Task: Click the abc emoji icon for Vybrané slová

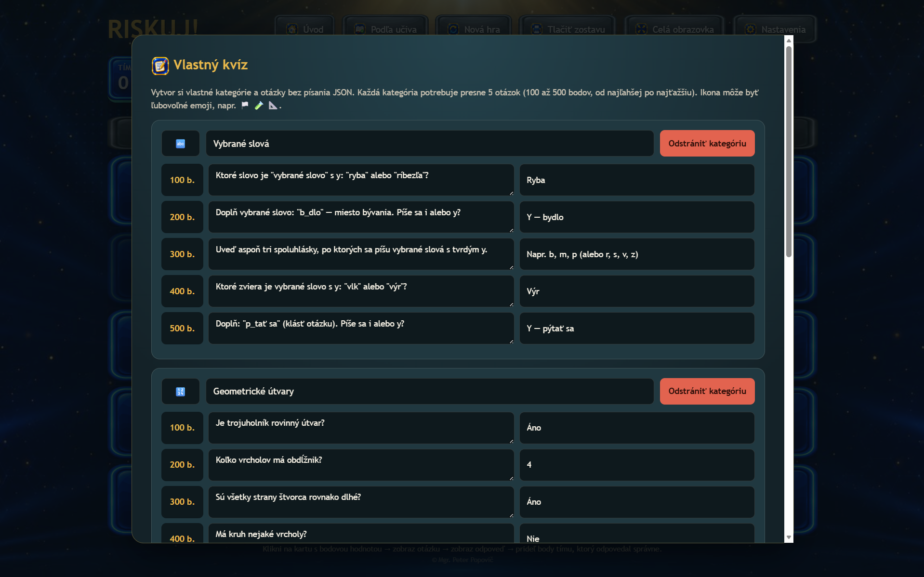Action: point(180,144)
